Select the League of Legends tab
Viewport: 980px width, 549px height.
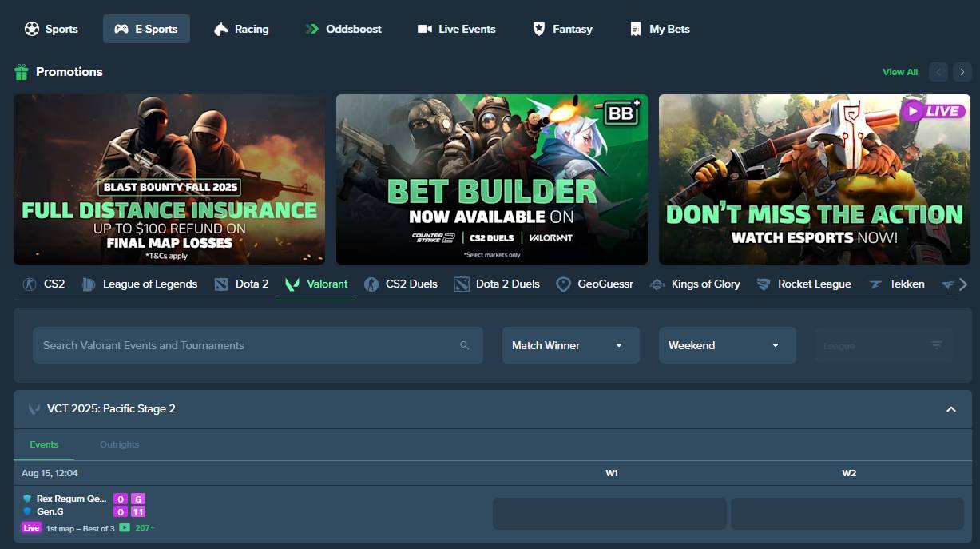tap(140, 284)
